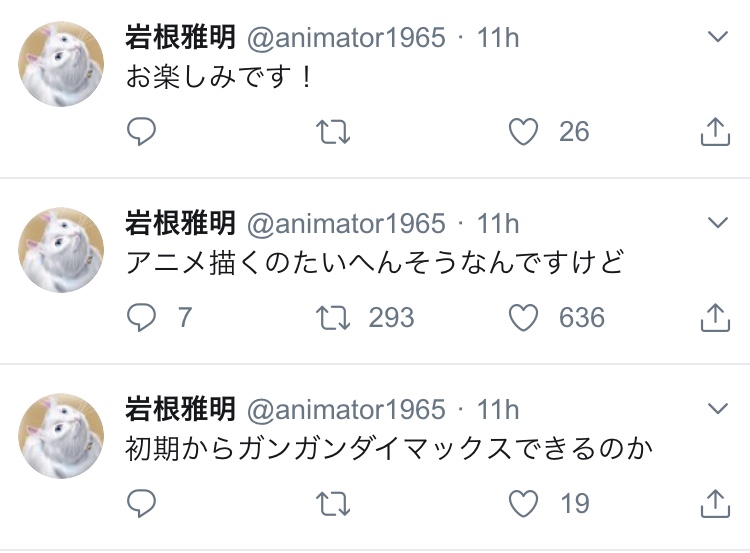Share the お楽しみです！ tweet
Image resolution: width=750 pixels, height=553 pixels.
[x=716, y=132]
